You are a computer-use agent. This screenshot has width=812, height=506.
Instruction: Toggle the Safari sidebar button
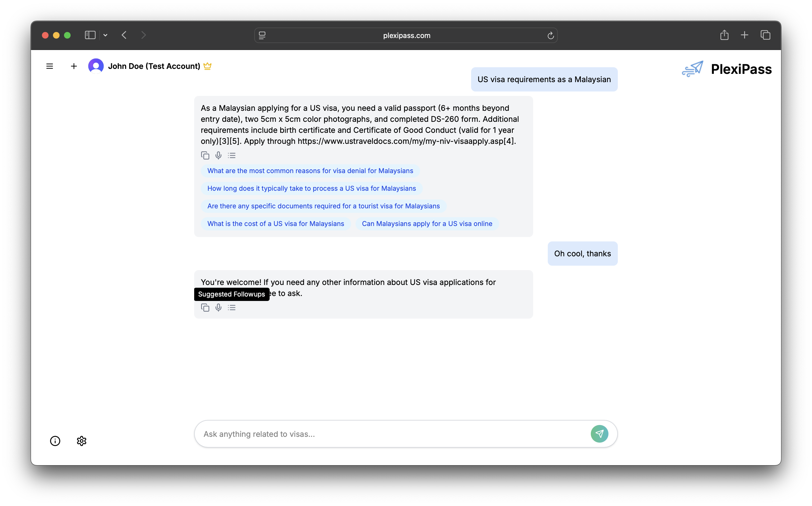point(90,35)
